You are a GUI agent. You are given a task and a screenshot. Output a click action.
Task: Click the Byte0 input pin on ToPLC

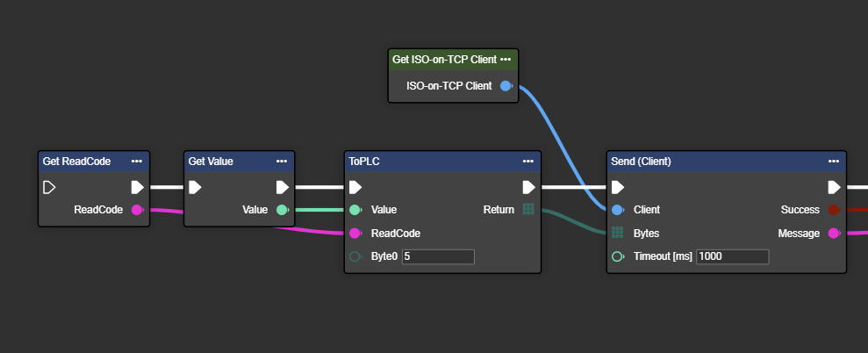click(x=355, y=256)
